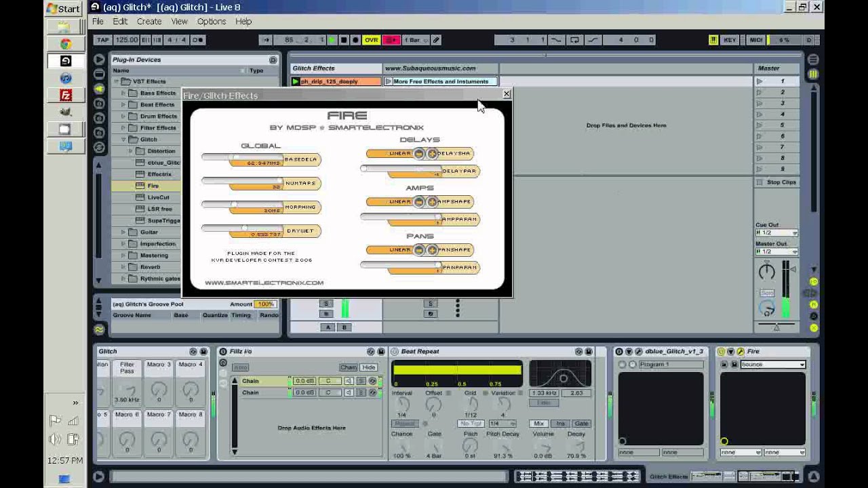Select the LSR free plug-in

pyautogui.click(x=159, y=209)
